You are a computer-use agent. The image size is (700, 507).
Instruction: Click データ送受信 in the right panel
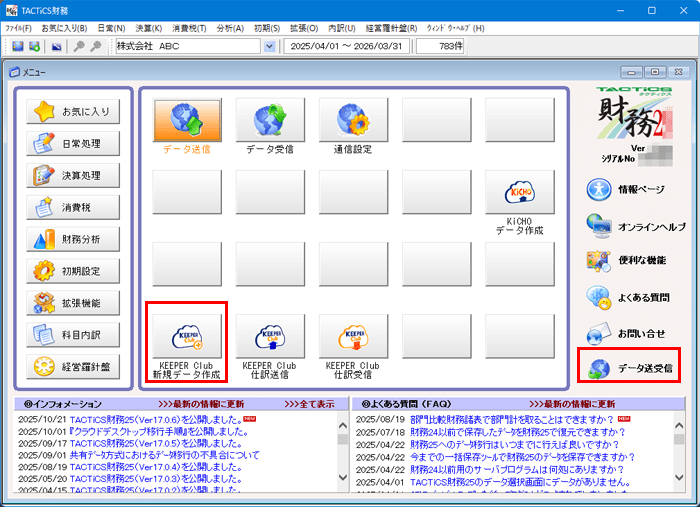point(630,368)
